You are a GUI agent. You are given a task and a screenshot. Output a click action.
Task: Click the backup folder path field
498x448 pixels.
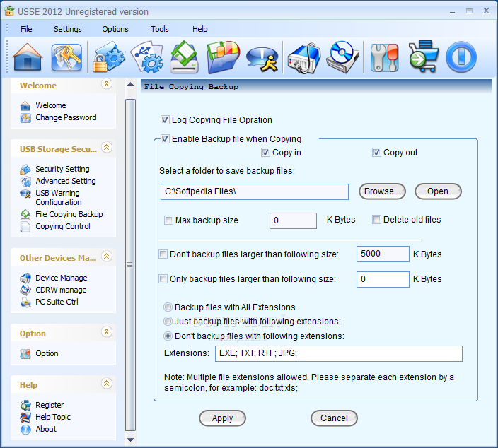[255, 191]
